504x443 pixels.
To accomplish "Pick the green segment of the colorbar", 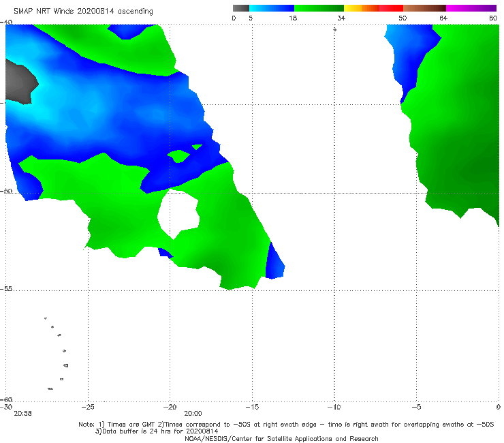I will pyautogui.click(x=319, y=8).
